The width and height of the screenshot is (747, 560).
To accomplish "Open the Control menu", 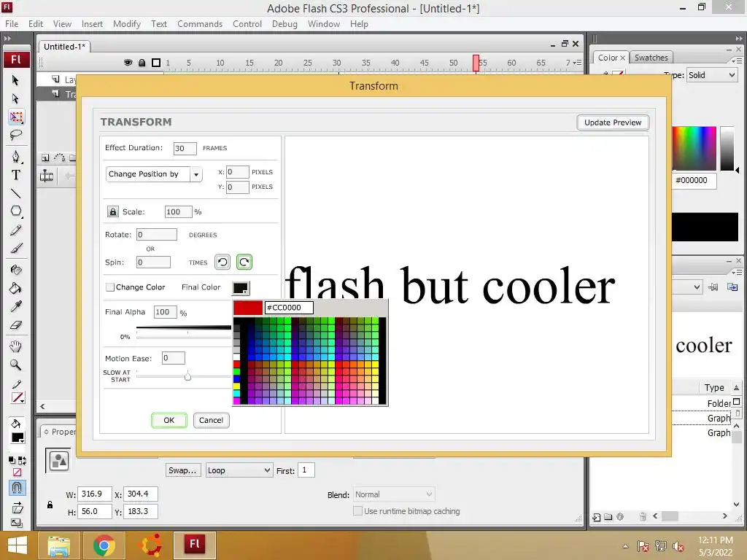I will coord(247,24).
